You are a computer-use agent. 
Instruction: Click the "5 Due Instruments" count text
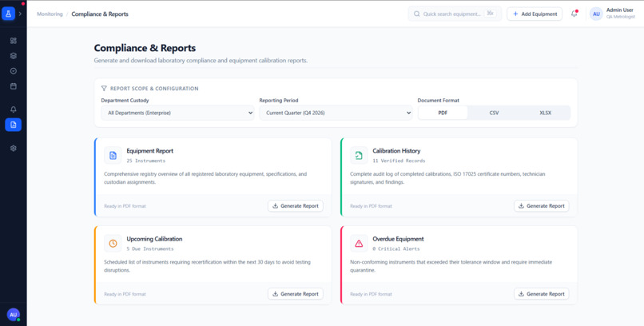(150, 248)
